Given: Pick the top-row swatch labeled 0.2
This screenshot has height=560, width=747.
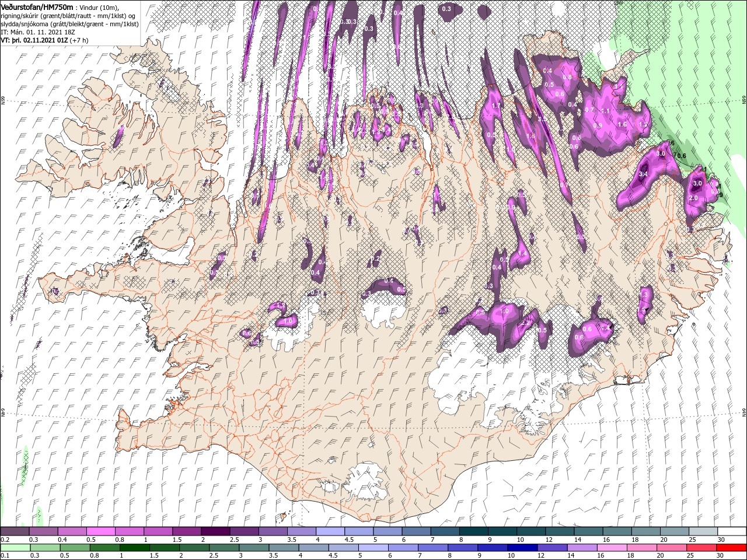Looking at the screenshot, I should [x=15, y=531].
